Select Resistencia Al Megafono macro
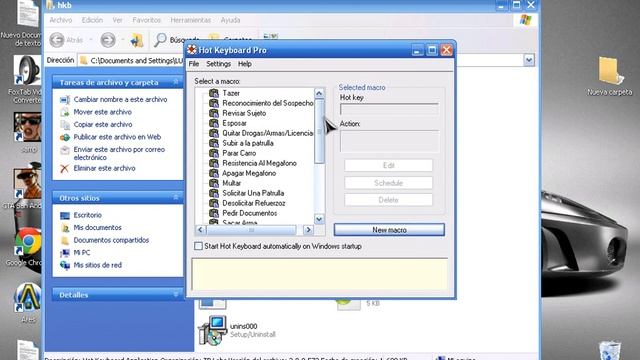 [259, 163]
